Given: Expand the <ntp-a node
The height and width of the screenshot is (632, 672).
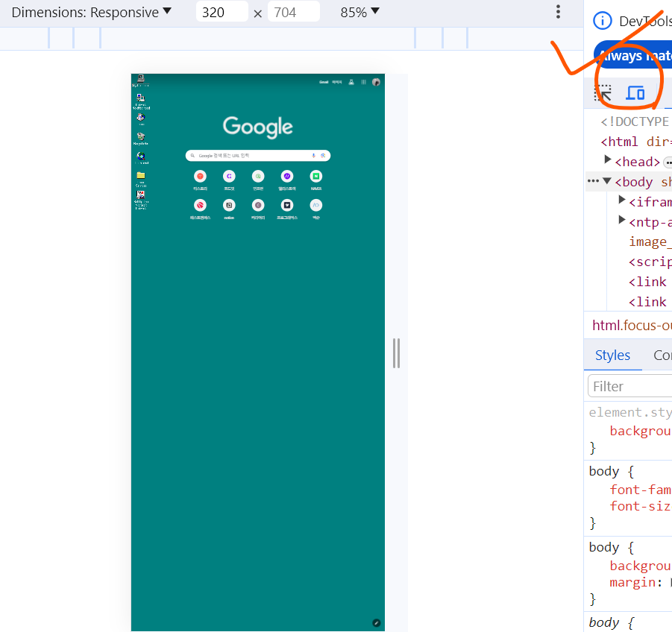Looking at the screenshot, I should (622, 220).
